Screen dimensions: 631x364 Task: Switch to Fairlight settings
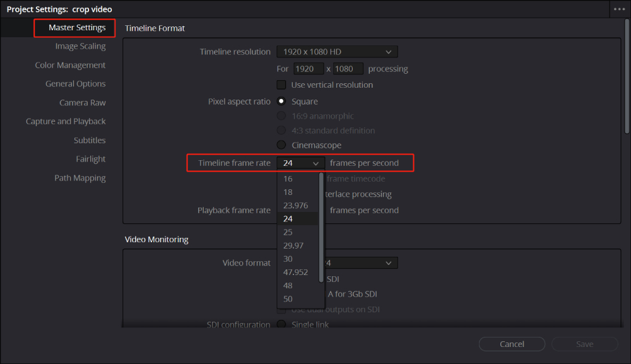point(90,158)
